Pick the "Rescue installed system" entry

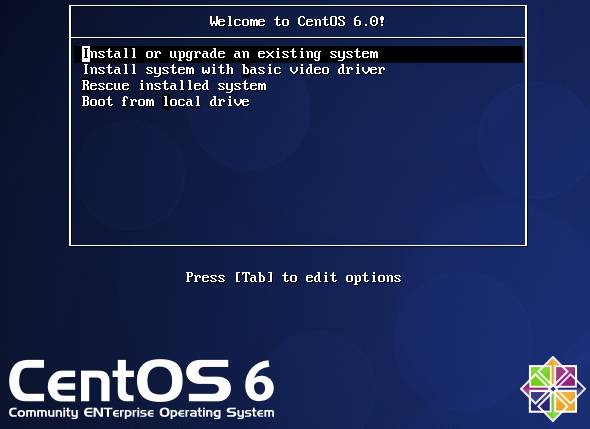pos(174,86)
